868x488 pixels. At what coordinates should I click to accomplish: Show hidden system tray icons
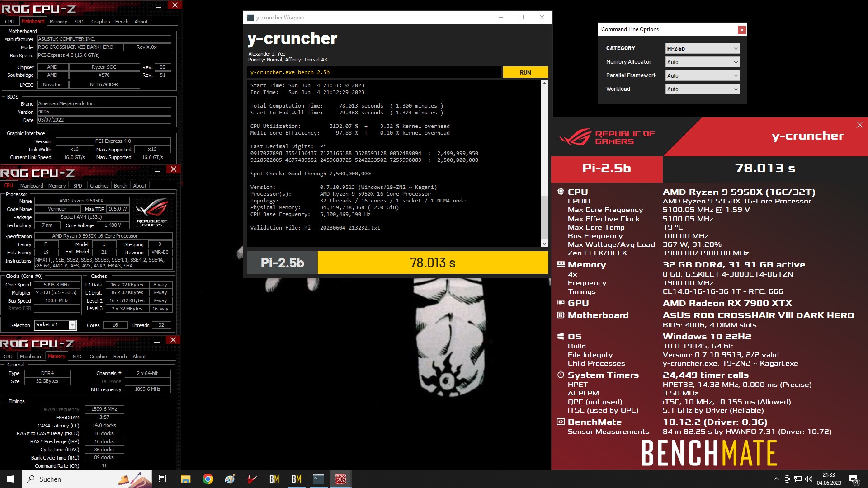click(x=776, y=479)
